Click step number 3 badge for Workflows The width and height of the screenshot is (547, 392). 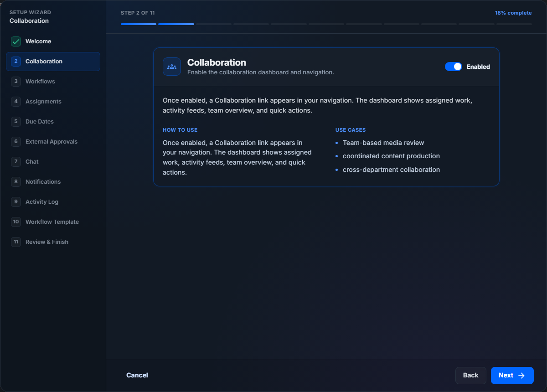coord(16,82)
